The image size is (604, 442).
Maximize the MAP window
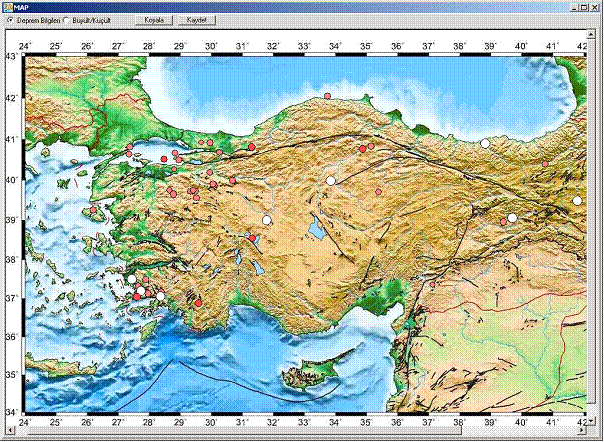click(x=582, y=6)
